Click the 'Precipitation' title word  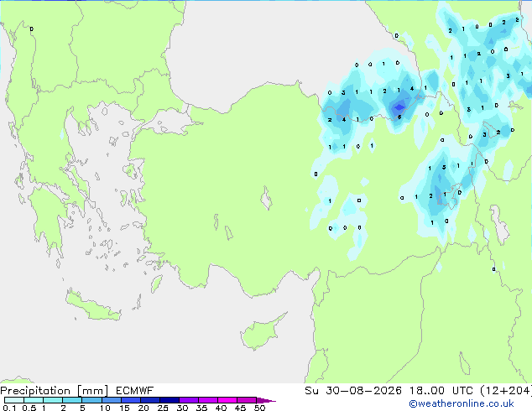35,391
